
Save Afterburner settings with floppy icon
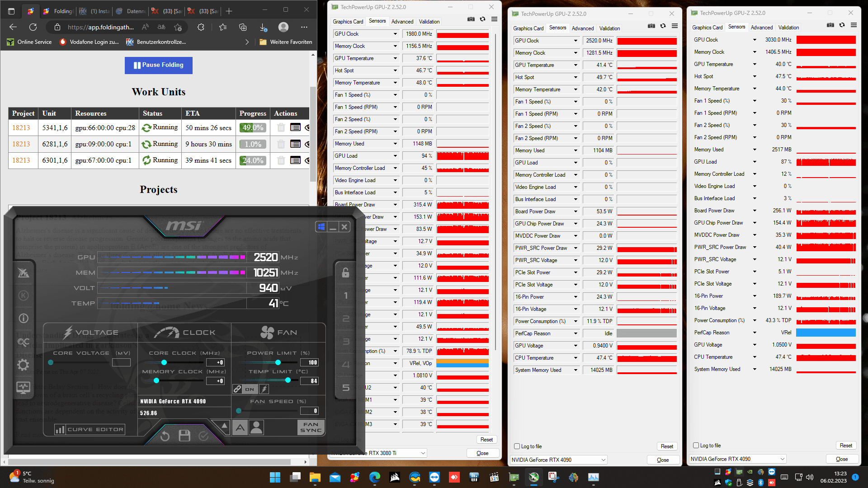tap(184, 436)
